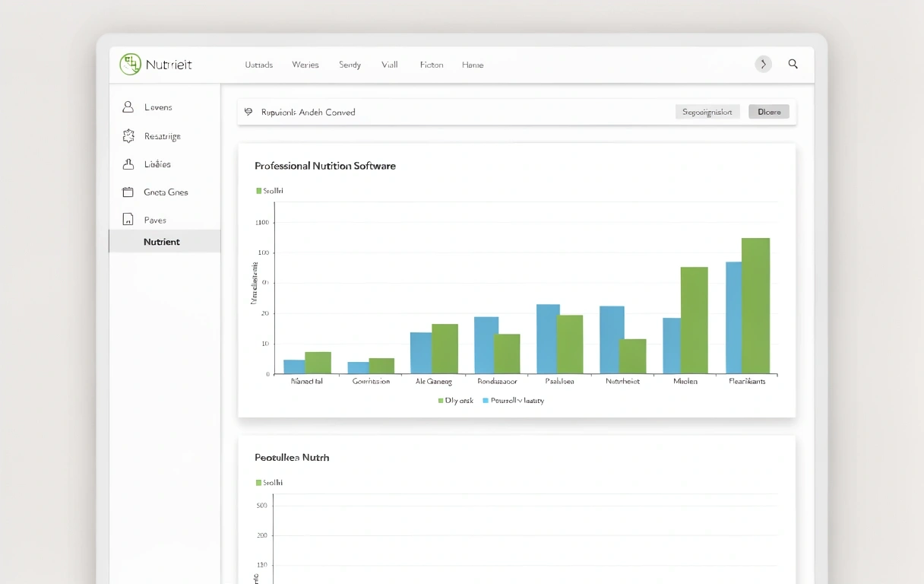Click the gear icon beside Resatriige

[x=128, y=136]
